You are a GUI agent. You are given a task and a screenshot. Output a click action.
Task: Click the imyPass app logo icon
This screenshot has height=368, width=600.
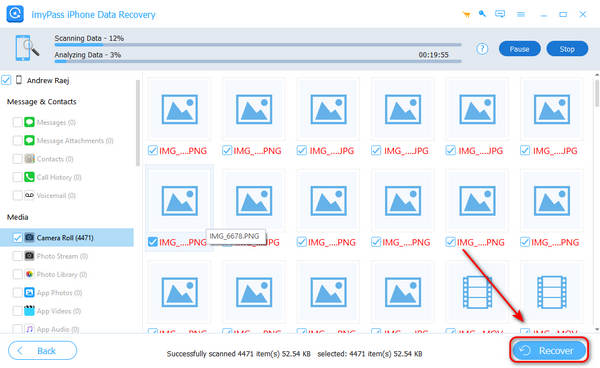pos(15,14)
